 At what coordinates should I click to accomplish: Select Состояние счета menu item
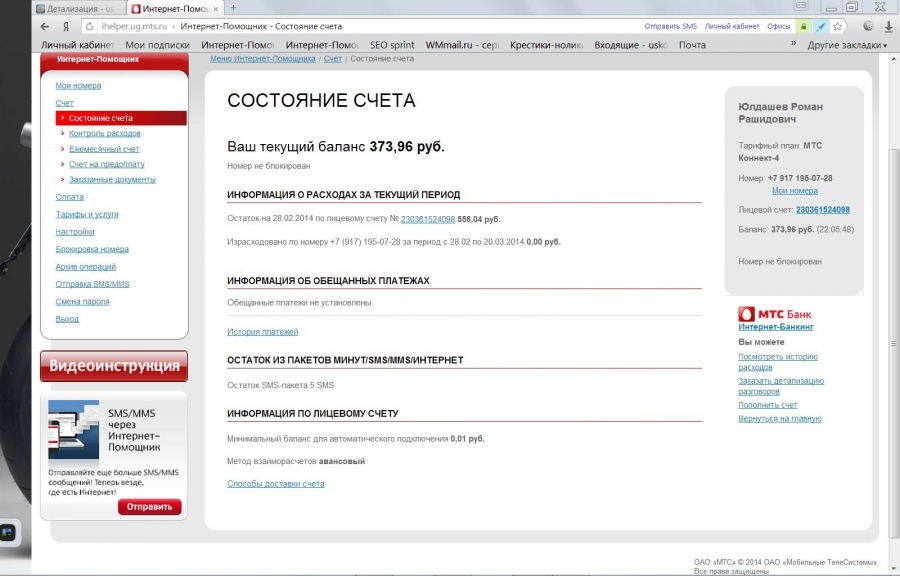(121, 118)
